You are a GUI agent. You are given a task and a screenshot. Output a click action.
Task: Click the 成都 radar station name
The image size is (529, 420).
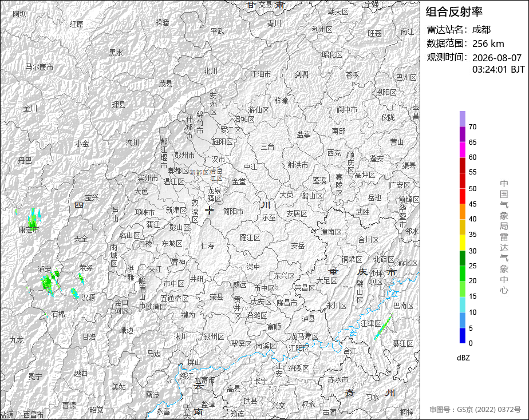[481, 30]
